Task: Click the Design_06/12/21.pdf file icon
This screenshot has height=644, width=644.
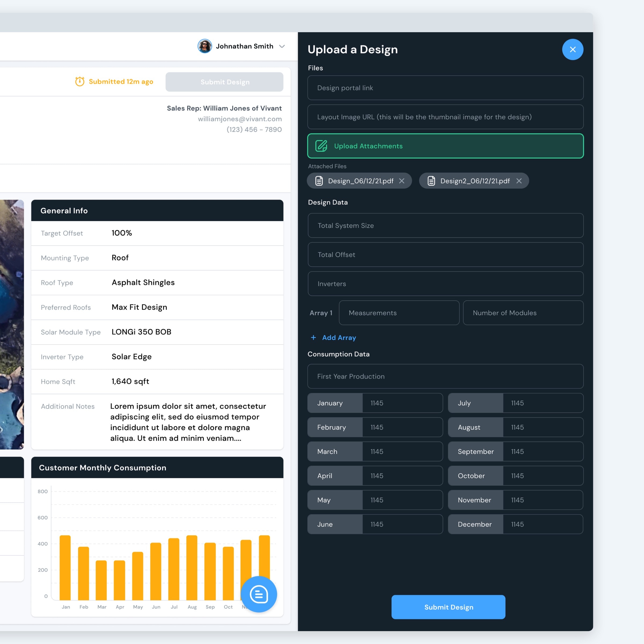Action: [319, 181]
